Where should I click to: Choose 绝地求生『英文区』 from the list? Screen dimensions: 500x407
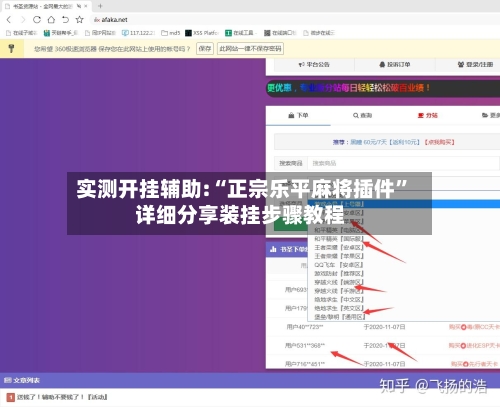click(339, 308)
